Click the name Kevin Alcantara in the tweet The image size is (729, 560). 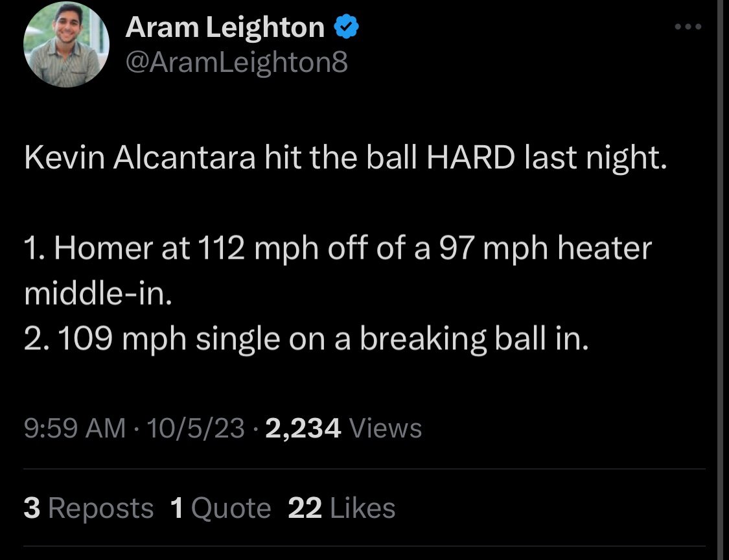139,159
